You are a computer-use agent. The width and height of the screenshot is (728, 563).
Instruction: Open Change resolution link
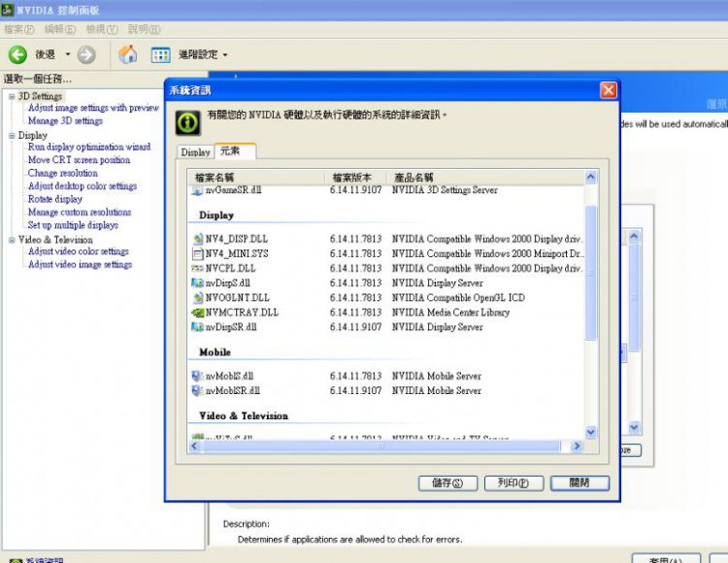click(x=63, y=173)
